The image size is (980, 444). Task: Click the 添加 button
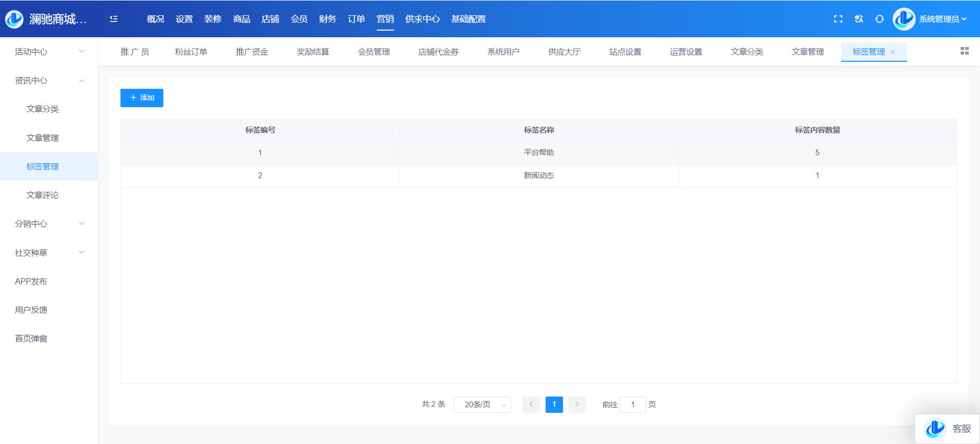click(142, 98)
